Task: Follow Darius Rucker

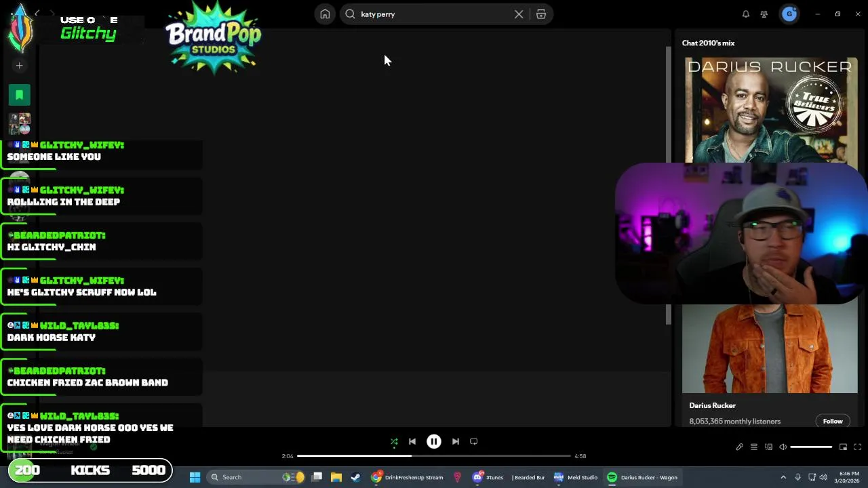Action: pyautogui.click(x=833, y=422)
